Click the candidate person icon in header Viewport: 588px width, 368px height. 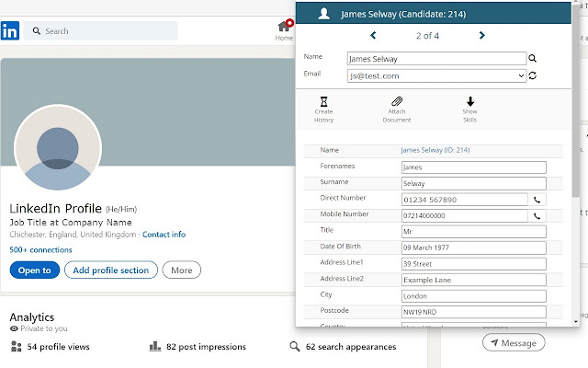coord(323,14)
